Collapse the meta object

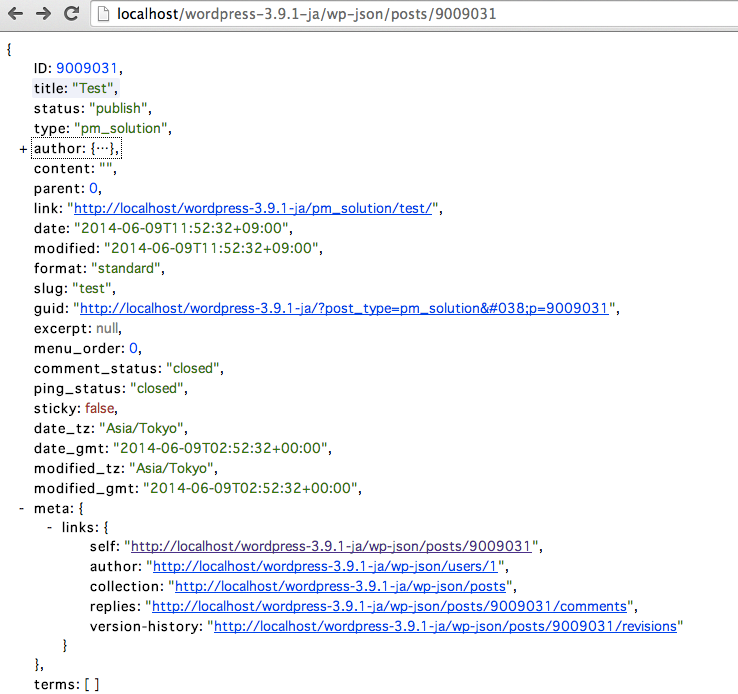[22, 508]
